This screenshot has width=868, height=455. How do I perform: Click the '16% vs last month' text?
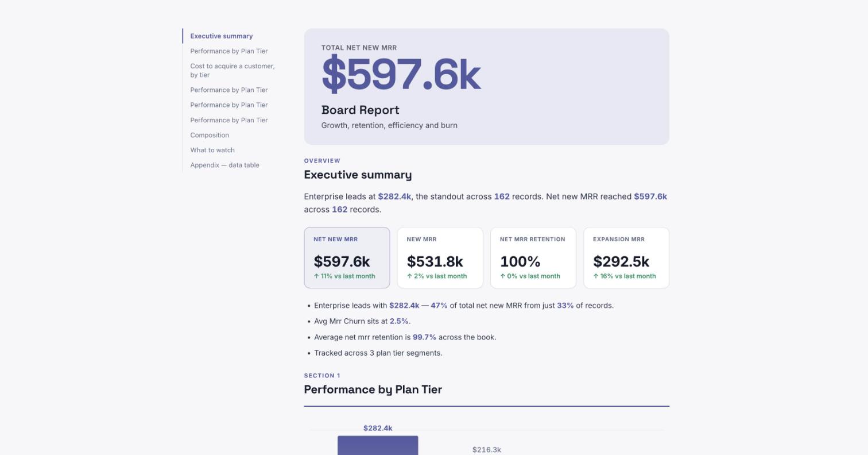pyautogui.click(x=628, y=276)
